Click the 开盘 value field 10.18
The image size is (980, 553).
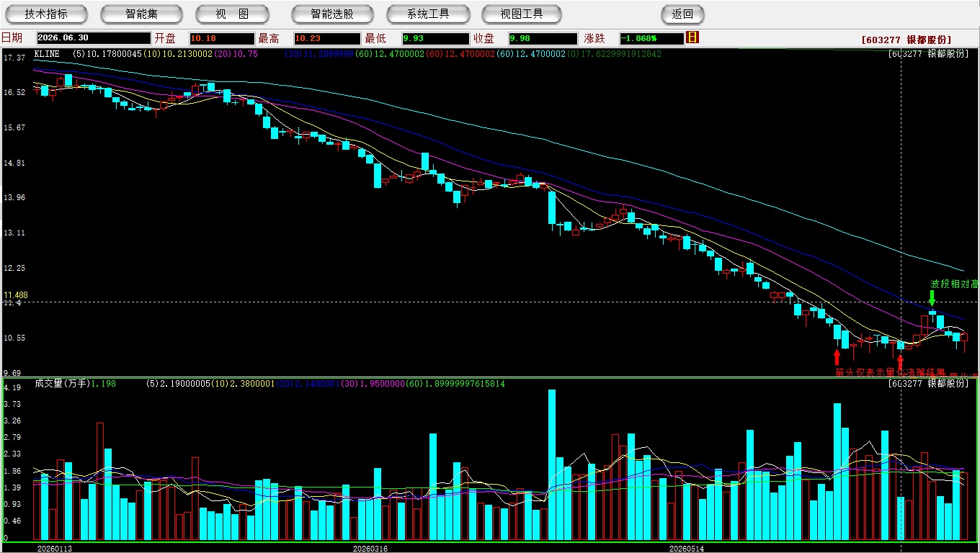click(222, 38)
